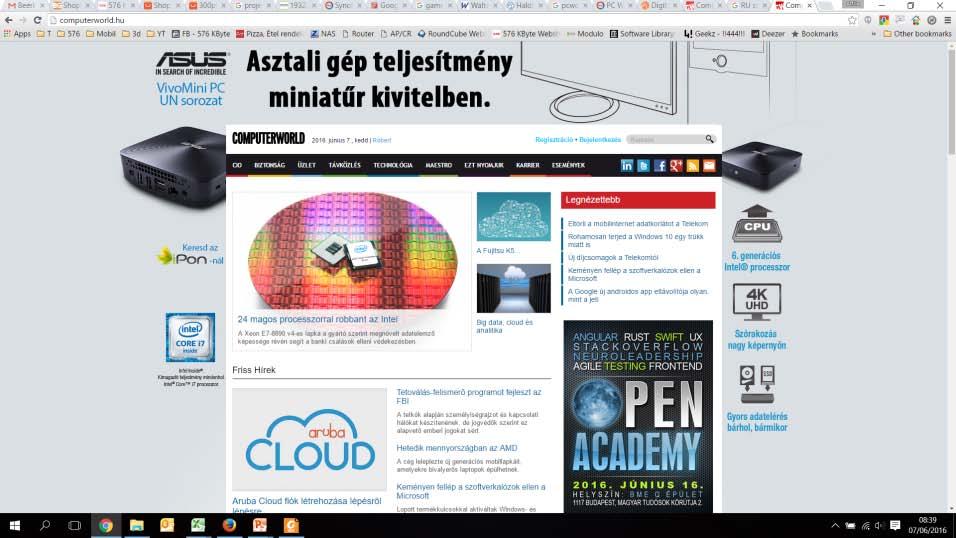Bookmark this page with the star icon

click(x=852, y=20)
